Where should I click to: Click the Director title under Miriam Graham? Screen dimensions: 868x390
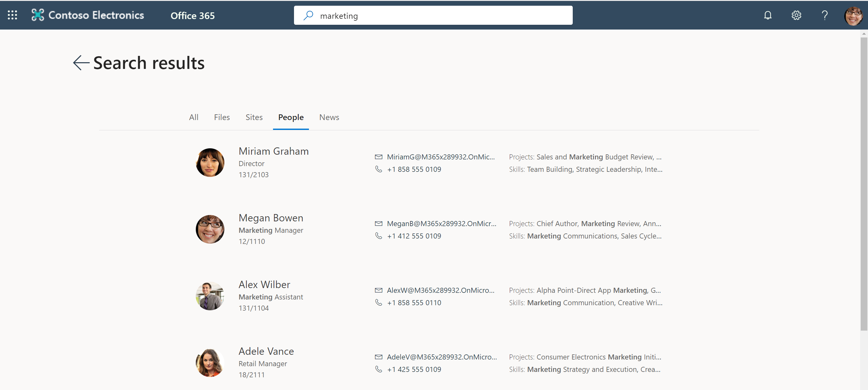[x=251, y=164]
